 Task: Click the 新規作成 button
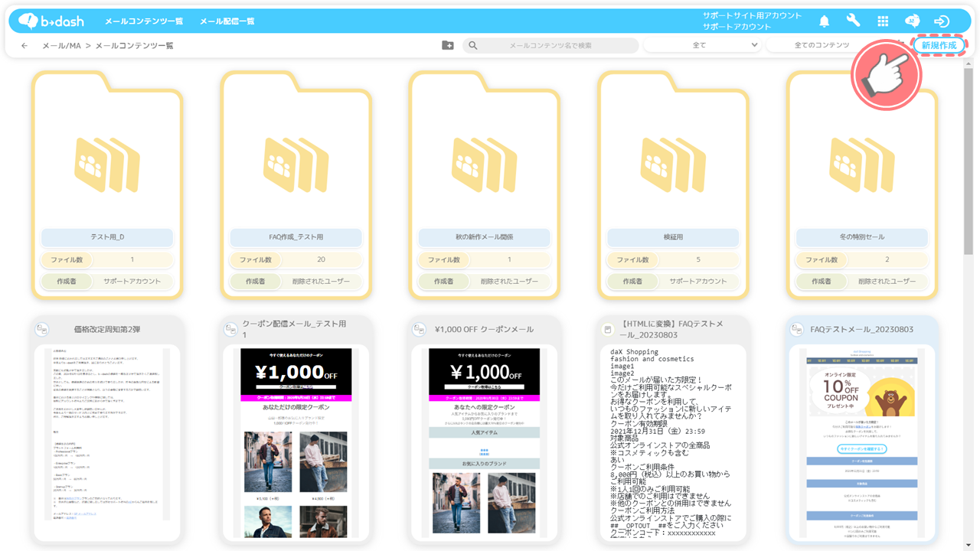(x=939, y=46)
